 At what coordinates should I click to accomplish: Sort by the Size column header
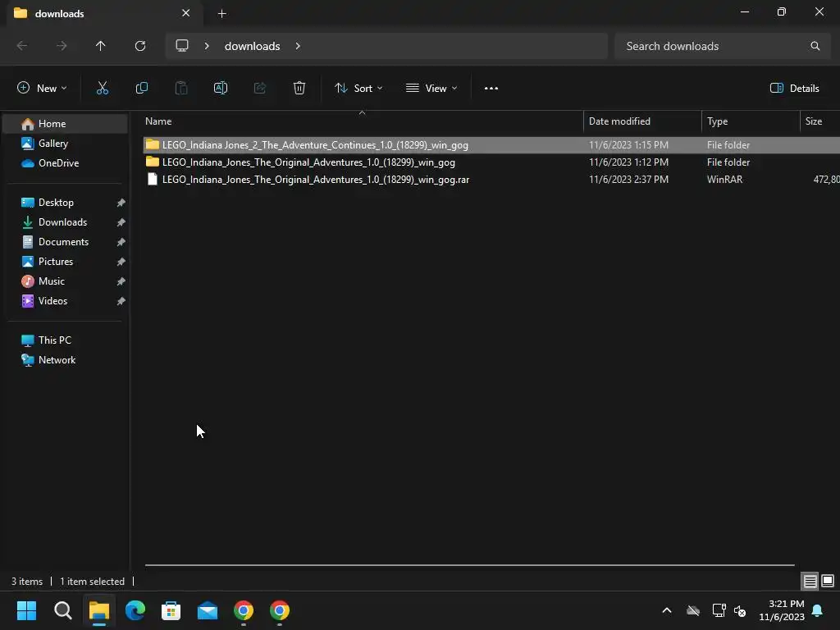pos(820,121)
